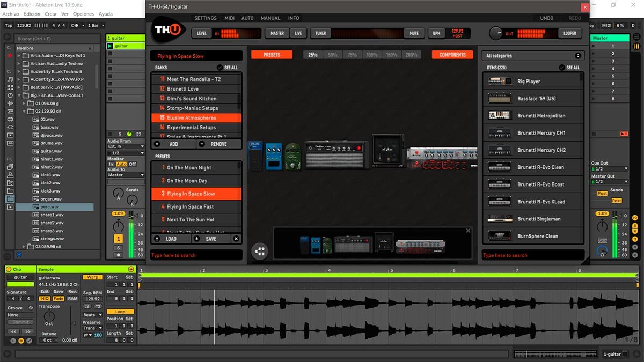Click the TH-U logo
The width and height of the screenshot is (644, 362).
169,29
